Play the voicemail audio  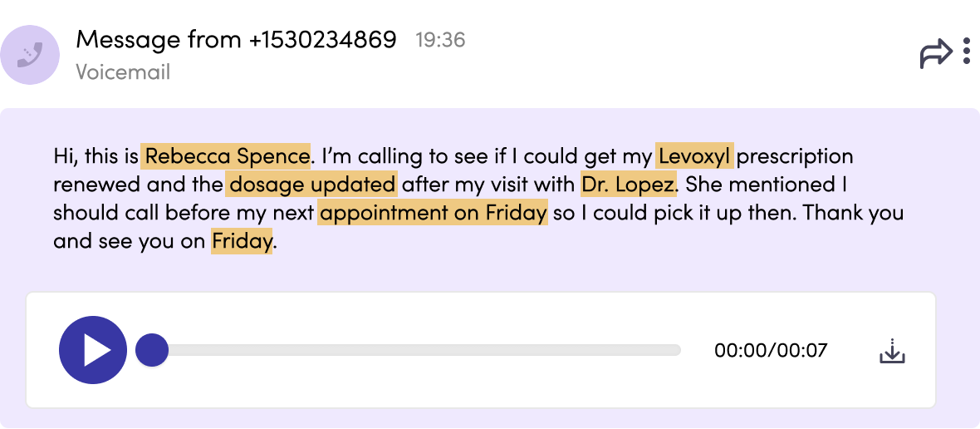click(x=93, y=350)
